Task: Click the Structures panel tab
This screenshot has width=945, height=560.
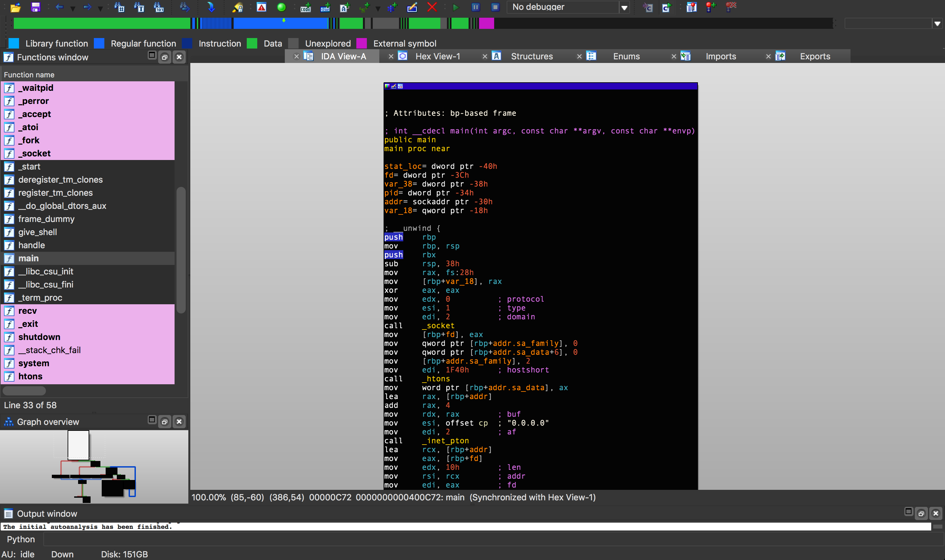Action: 532,56
